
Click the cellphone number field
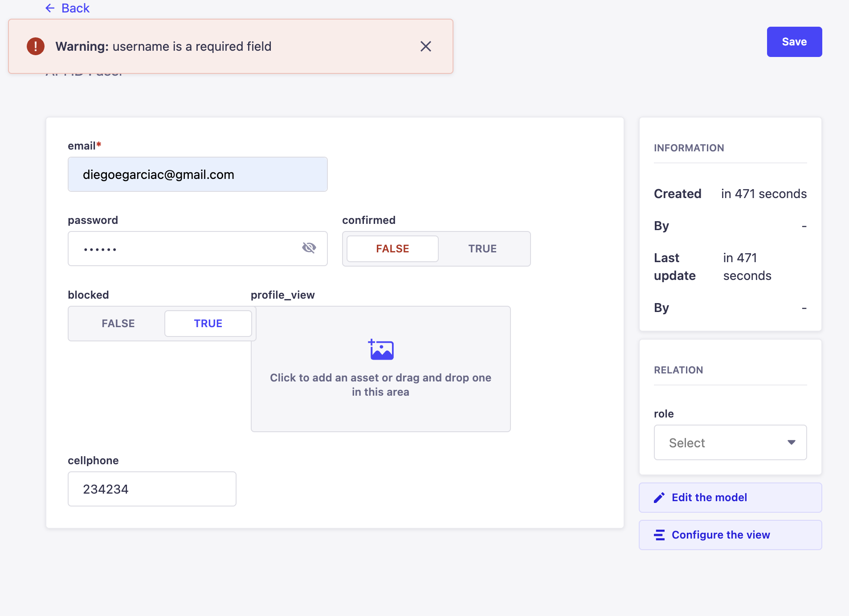click(152, 488)
